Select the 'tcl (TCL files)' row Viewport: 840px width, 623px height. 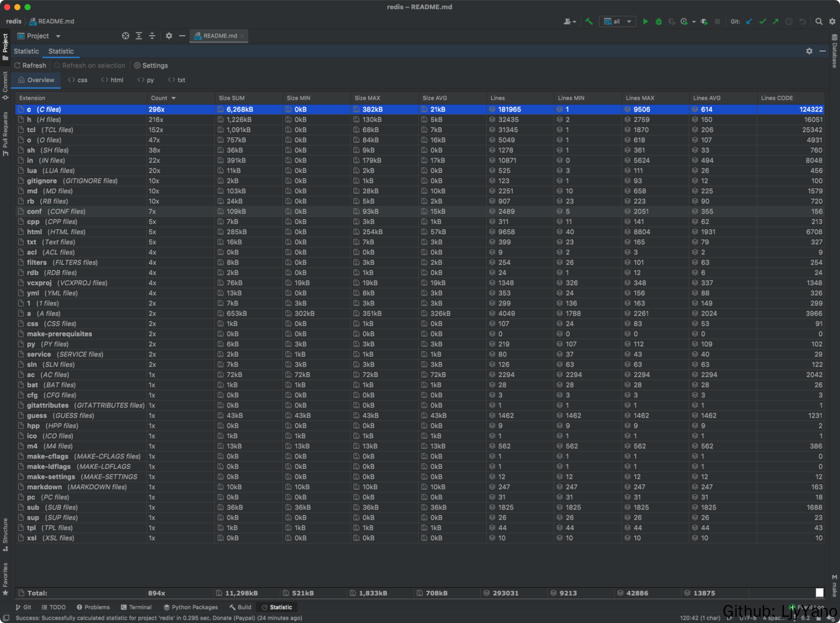(420, 130)
